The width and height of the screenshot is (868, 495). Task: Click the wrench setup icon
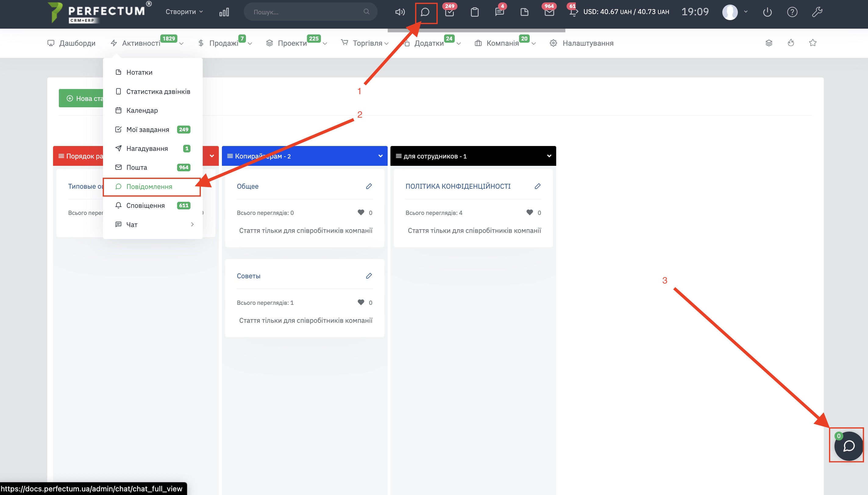(x=817, y=12)
